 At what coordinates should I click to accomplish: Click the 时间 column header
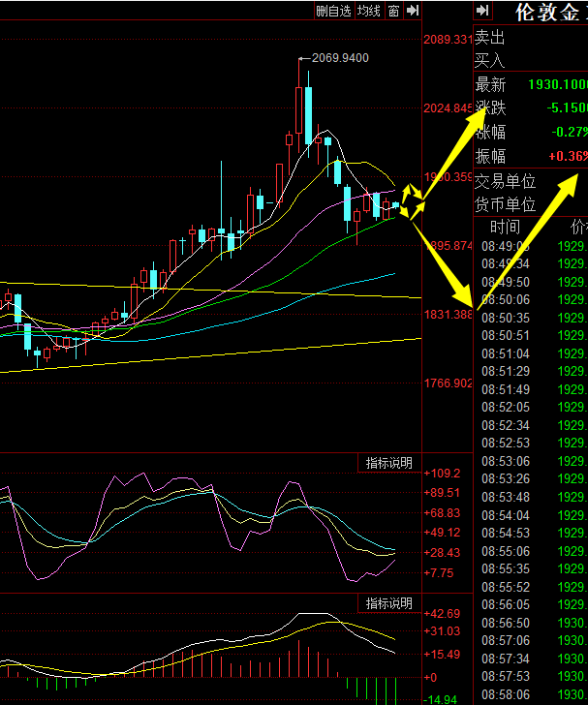click(x=505, y=227)
